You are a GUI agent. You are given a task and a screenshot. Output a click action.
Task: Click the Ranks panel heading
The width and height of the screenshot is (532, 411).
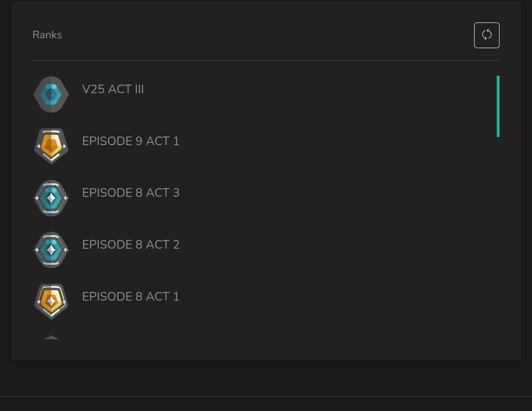coord(47,35)
